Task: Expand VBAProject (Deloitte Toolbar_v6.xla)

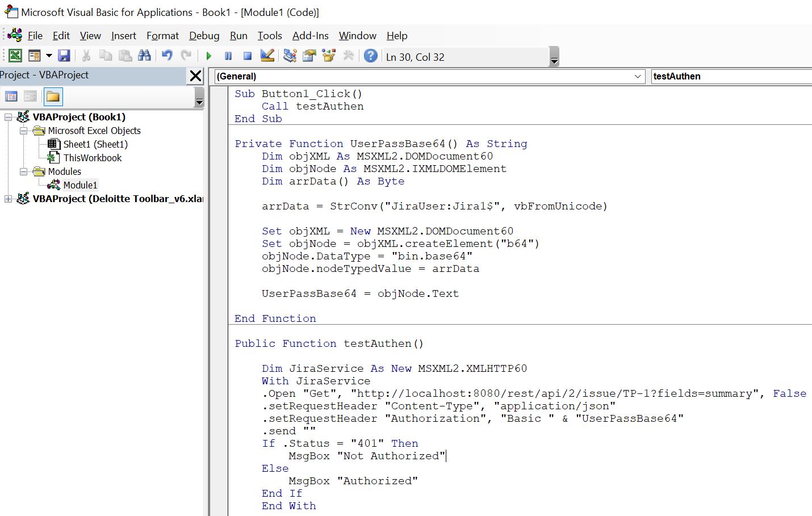Action: click(x=8, y=199)
